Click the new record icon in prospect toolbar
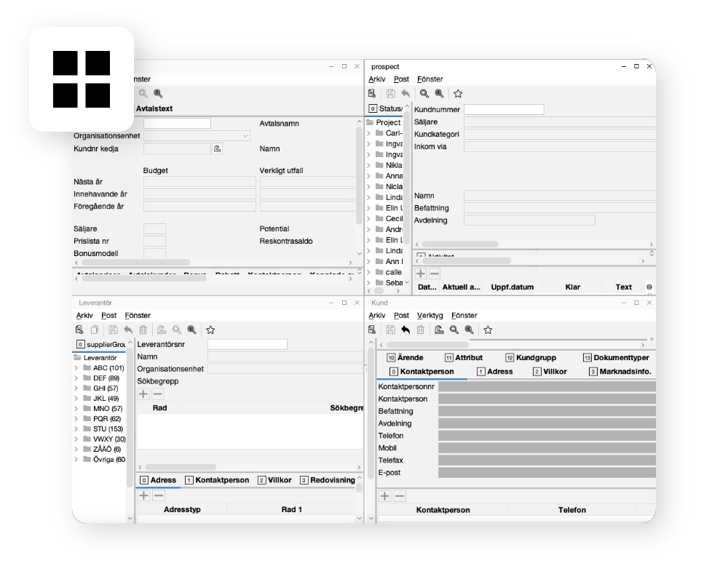 (x=372, y=94)
